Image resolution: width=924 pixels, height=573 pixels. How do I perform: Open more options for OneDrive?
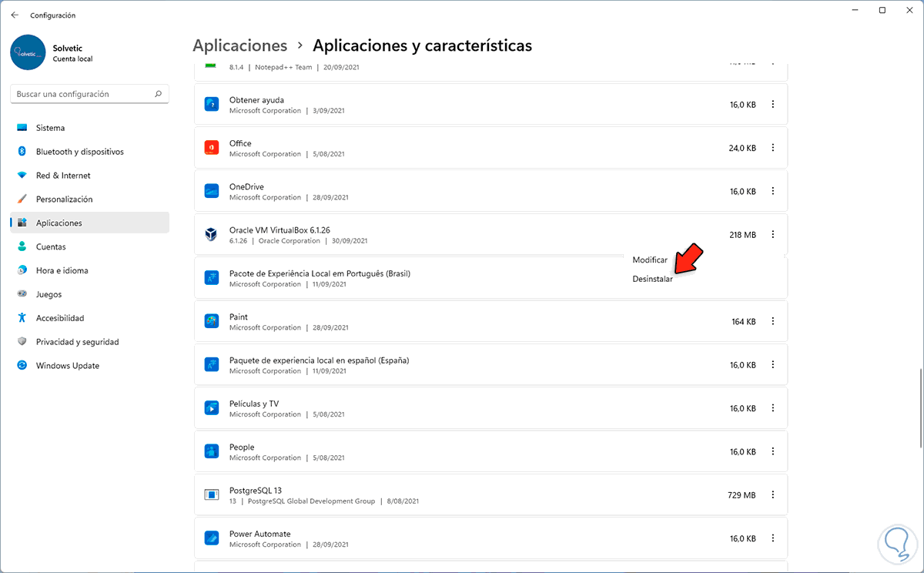point(773,191)
